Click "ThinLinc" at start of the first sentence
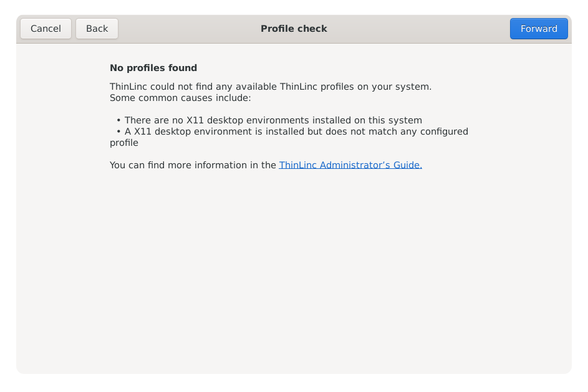The width and height of the screenshot is (588, 392). [128, 87]
